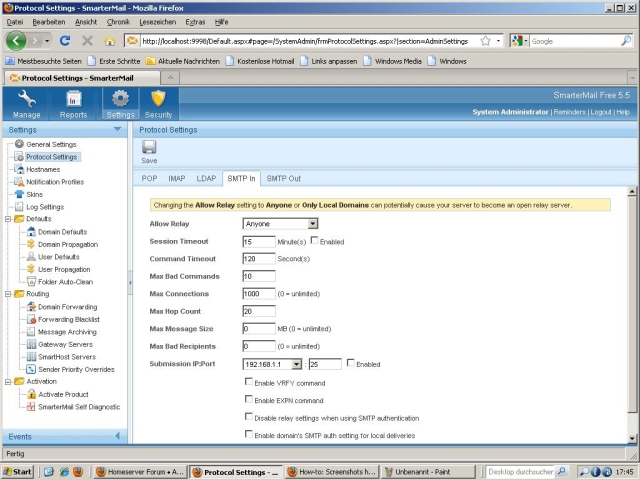Open new tab plus button
The width and height of the screenshot is (640, 480).
coord(170,78)
